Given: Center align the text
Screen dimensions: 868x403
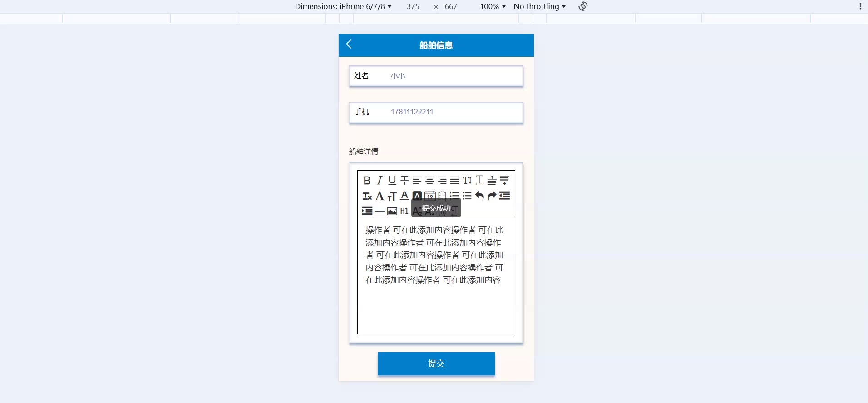Looking at the screenshot, I should [x=429, y=180].
